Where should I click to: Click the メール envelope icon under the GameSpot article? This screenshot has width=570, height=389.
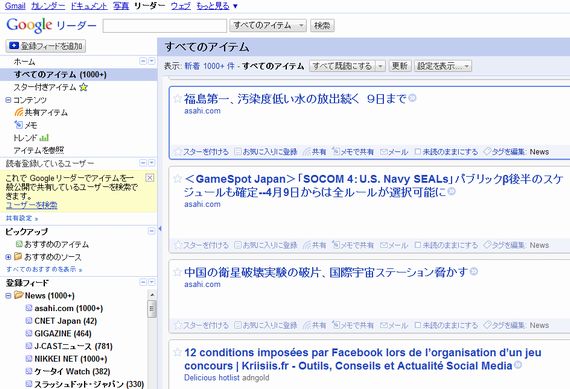tap(384, 245)
